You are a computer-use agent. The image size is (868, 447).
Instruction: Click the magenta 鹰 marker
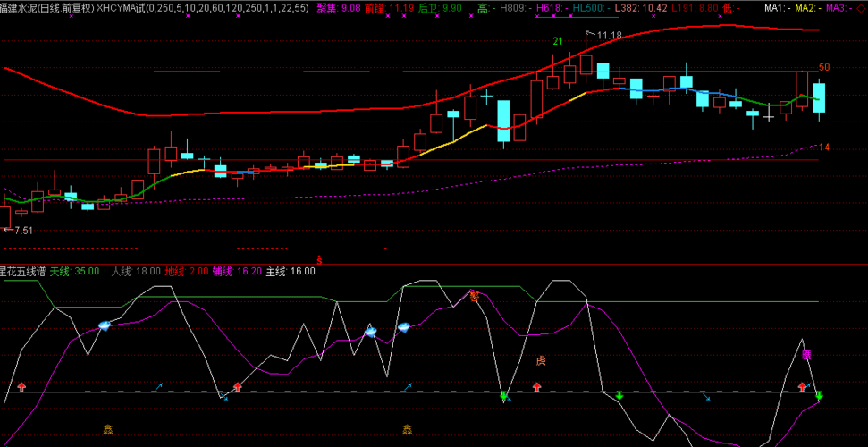[x=806, y=355]
